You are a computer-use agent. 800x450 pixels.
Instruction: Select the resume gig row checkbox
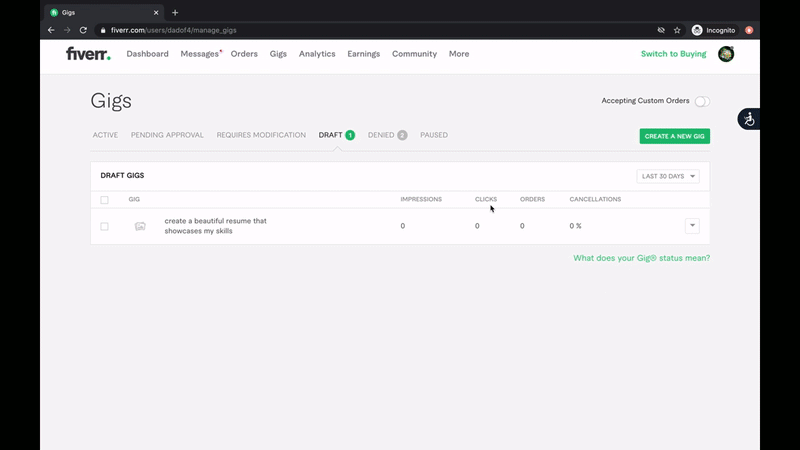click(x=104, y=226)
